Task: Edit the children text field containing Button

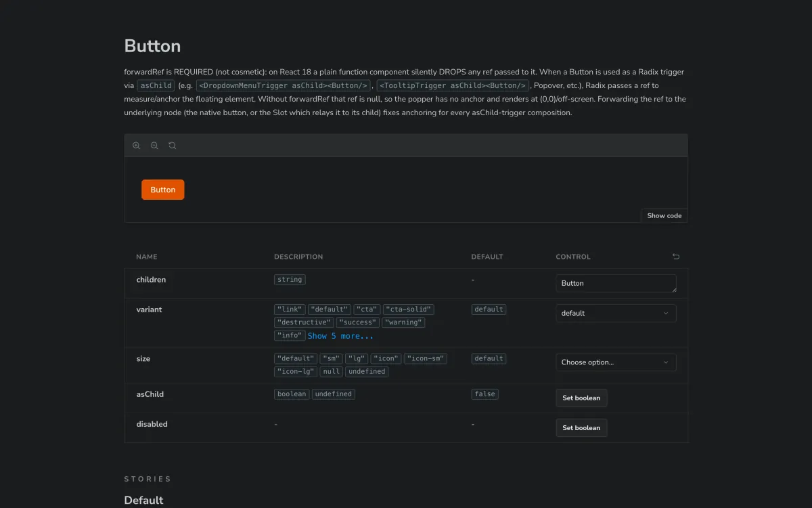Action: click(616, 283)
